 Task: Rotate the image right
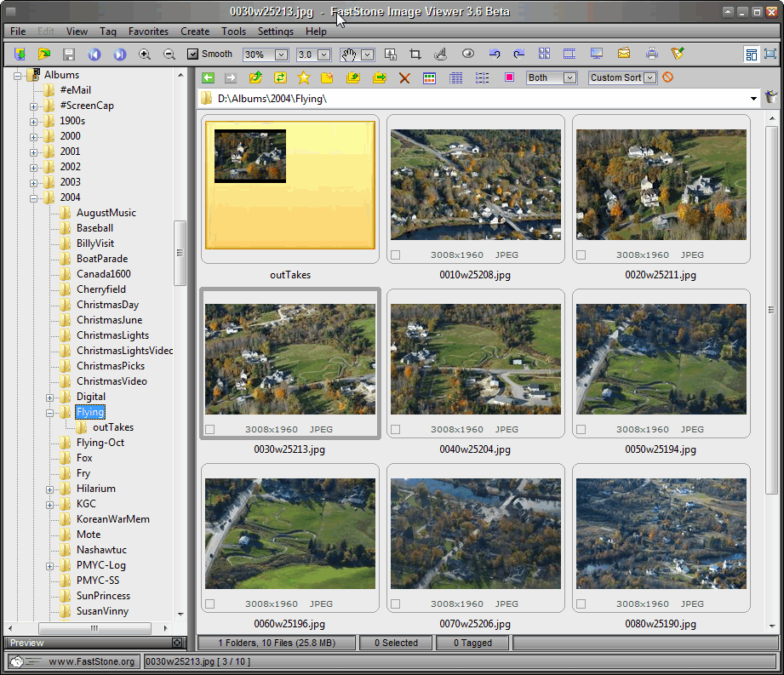pos(519,54)
